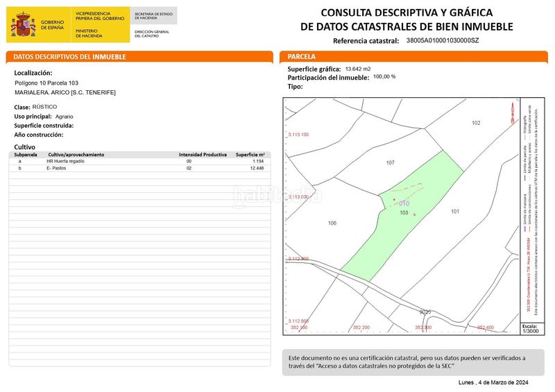
Task: Click the Dirección General del Catastro logo
Action: point(152,33)
